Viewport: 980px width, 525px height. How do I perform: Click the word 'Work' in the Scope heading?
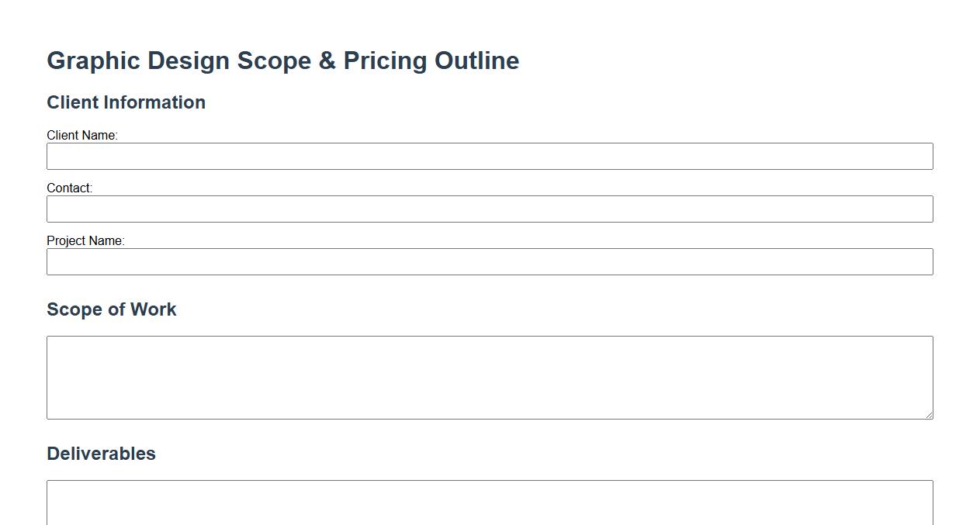point(153,309)
